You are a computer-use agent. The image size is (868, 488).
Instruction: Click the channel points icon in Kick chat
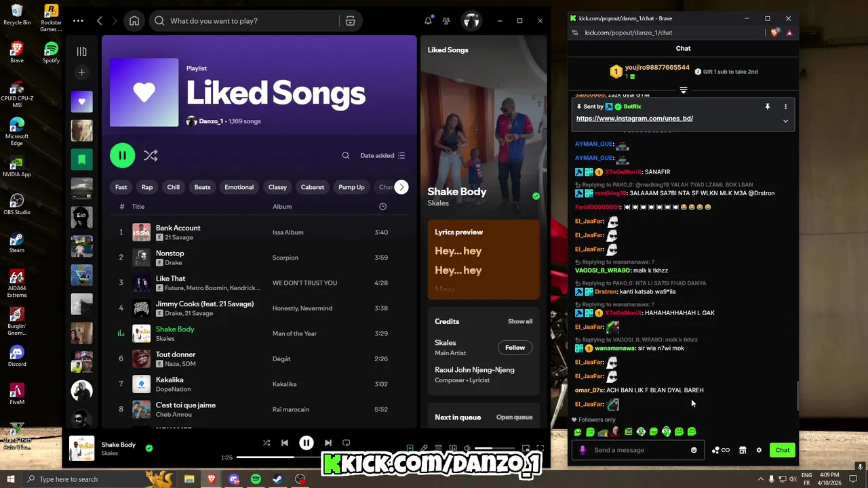pyautogui.click(x=720, y=450)
